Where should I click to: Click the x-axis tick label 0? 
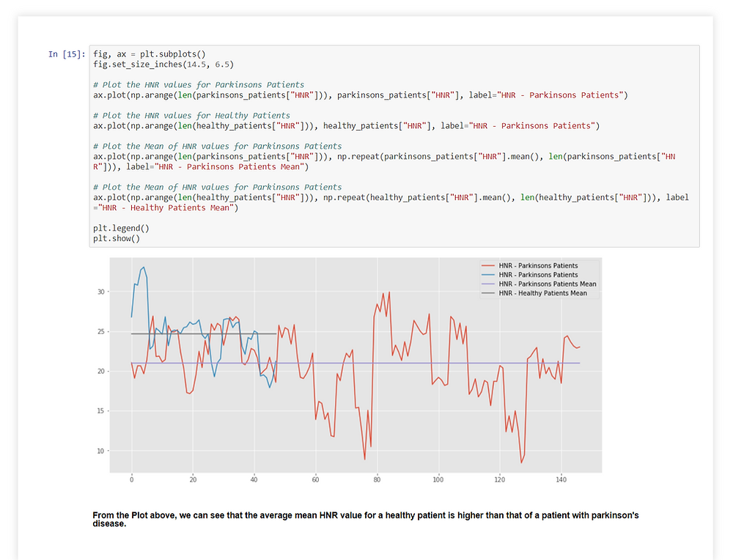131,479
